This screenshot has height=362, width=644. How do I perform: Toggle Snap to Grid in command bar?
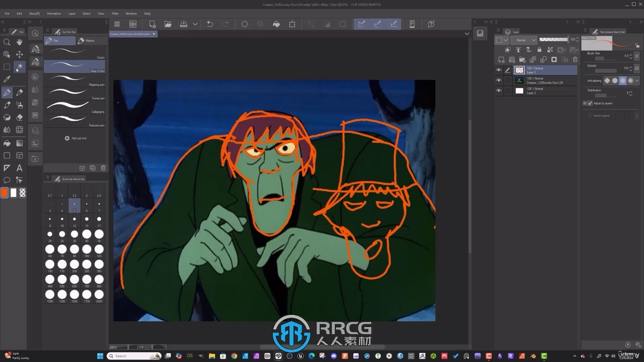point(394,24)
